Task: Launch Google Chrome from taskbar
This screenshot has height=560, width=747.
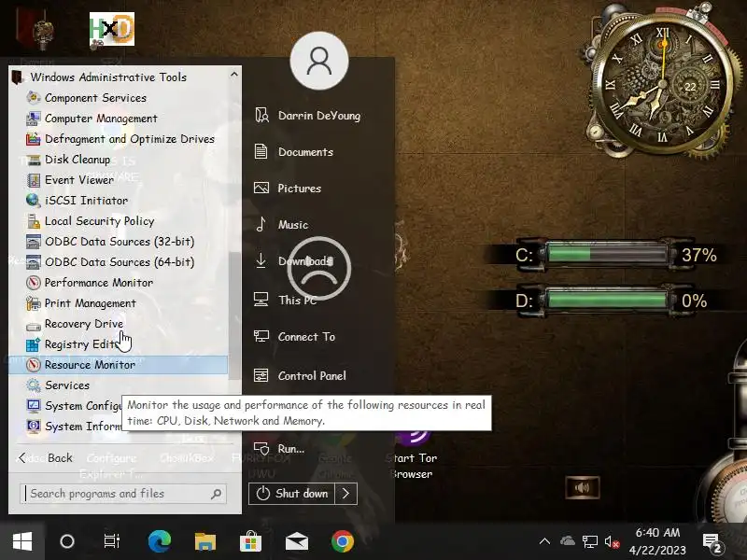Action: 343,541
